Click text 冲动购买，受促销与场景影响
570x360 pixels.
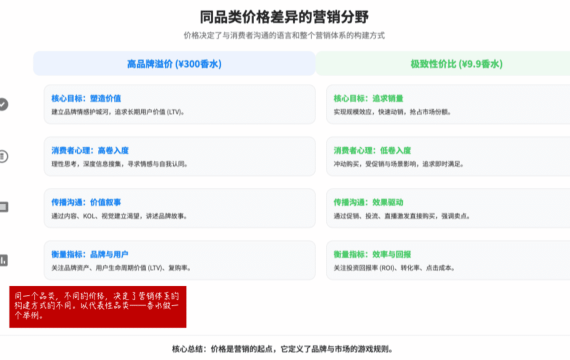376,164
